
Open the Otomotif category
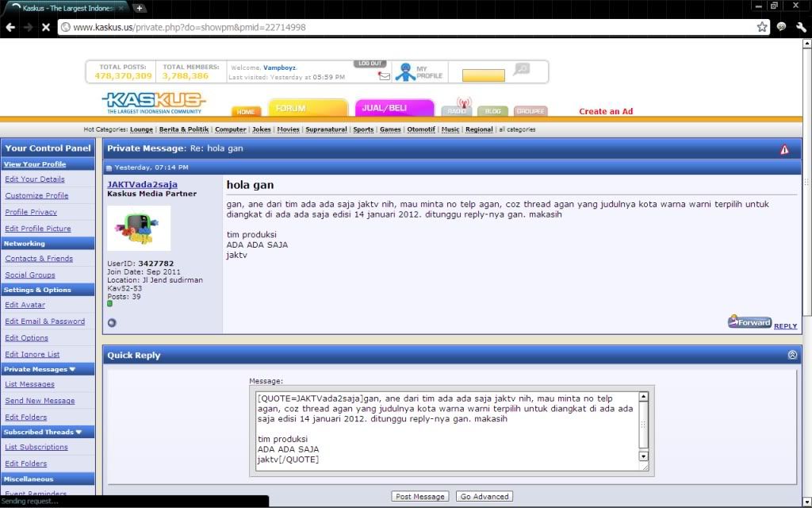pos(421,129)
